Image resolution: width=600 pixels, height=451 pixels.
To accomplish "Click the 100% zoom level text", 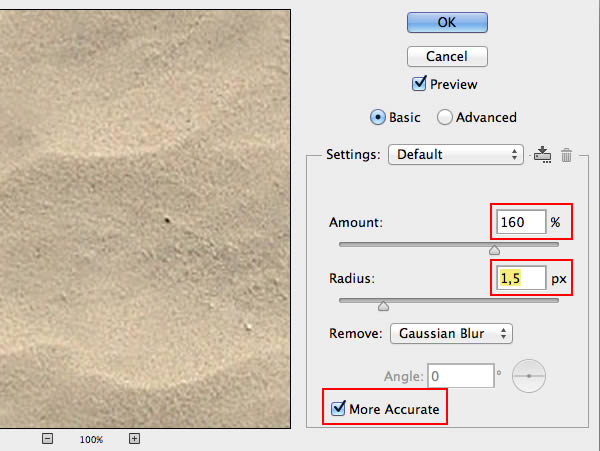I will tap(91, 440).
